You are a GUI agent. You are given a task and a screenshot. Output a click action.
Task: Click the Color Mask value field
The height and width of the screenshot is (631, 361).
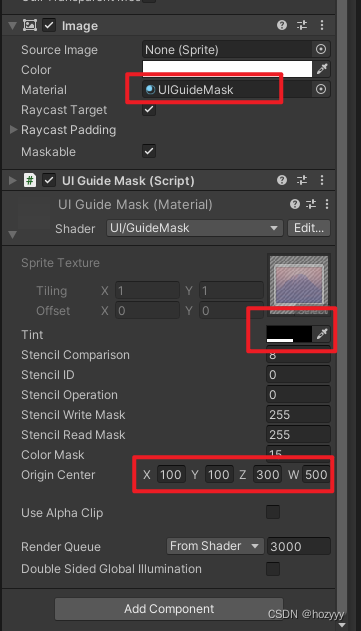(x=298, y=454)
